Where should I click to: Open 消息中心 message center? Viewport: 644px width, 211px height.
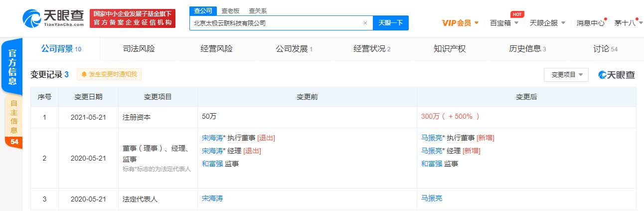tap(590, 23)
